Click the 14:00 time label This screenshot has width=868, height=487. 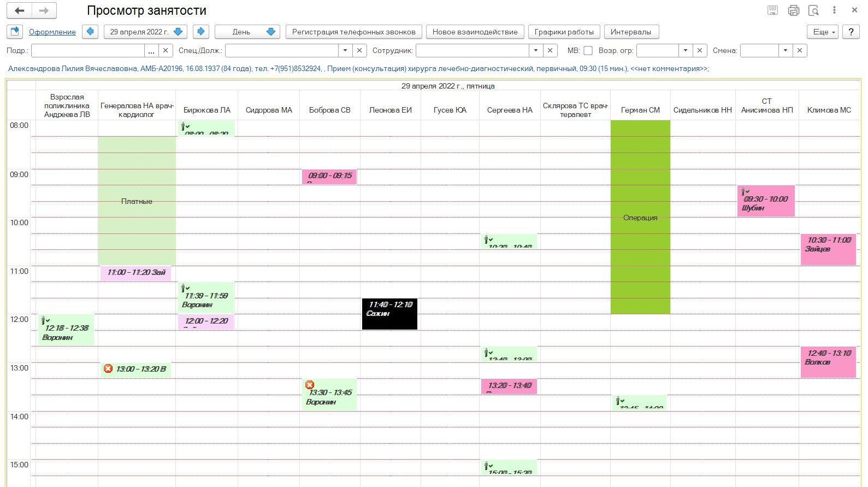19,416
